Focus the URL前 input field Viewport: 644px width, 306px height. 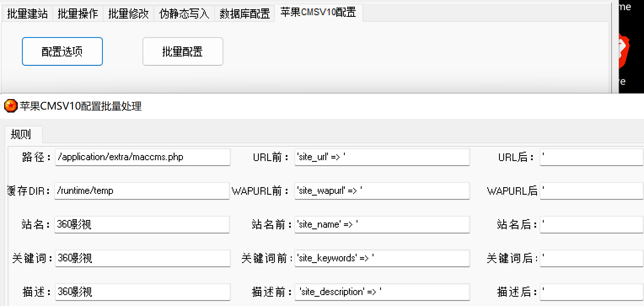coord(382,157)
